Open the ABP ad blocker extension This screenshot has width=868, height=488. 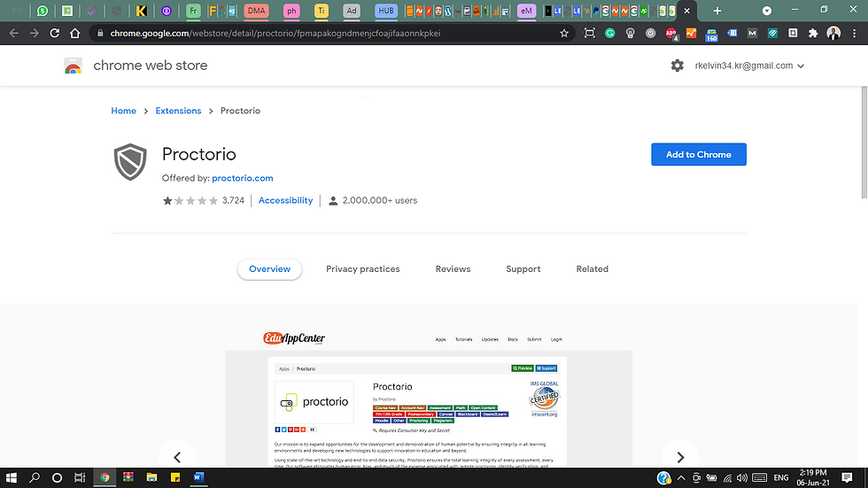tap(671, 34)
